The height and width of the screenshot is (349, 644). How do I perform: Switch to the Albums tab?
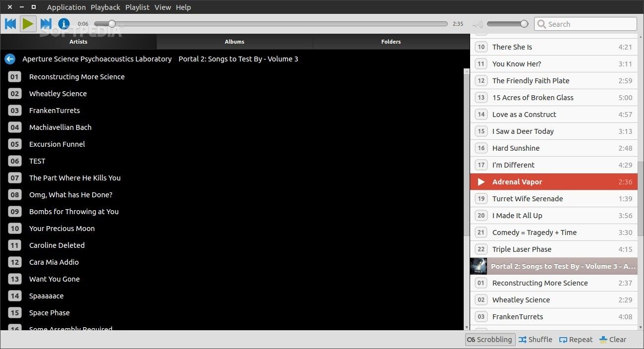tap(234, 42)
